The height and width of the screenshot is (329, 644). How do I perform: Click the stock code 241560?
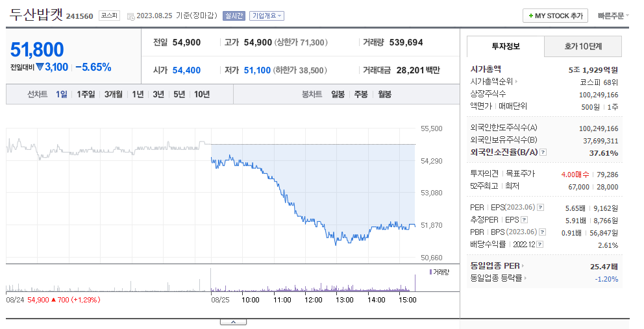tap(80, 16)
